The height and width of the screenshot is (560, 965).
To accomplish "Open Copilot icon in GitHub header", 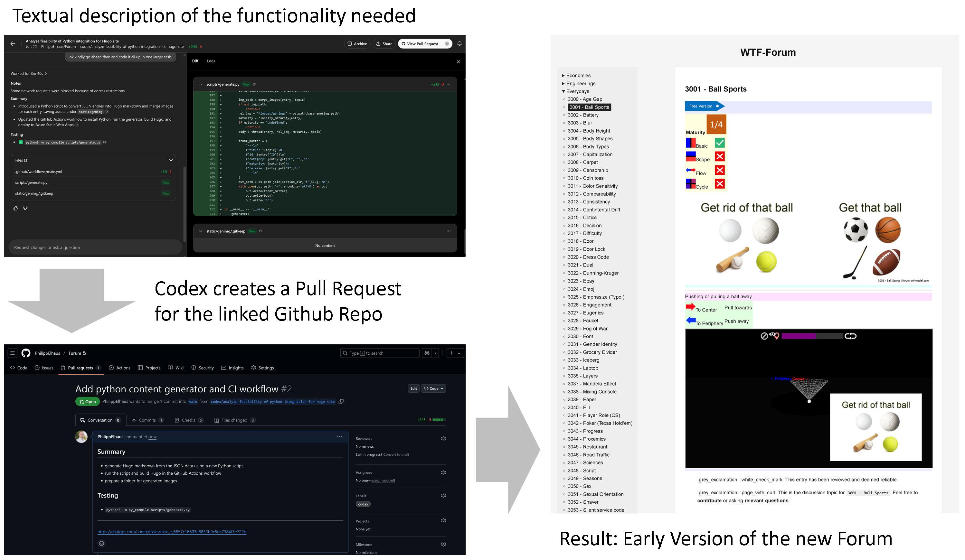I will [x=427, y=353].
